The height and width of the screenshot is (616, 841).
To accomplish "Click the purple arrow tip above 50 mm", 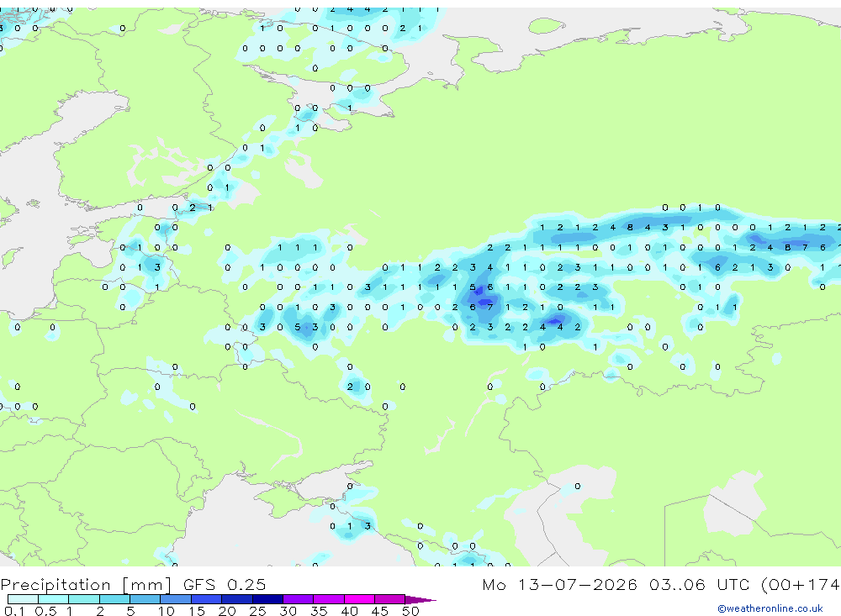I will 420,600.
